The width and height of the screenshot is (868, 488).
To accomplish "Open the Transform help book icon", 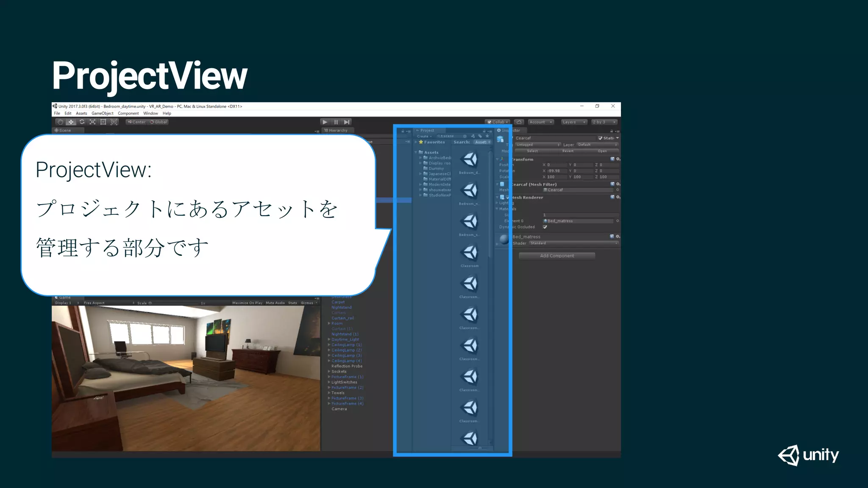I will click(612, 159).
